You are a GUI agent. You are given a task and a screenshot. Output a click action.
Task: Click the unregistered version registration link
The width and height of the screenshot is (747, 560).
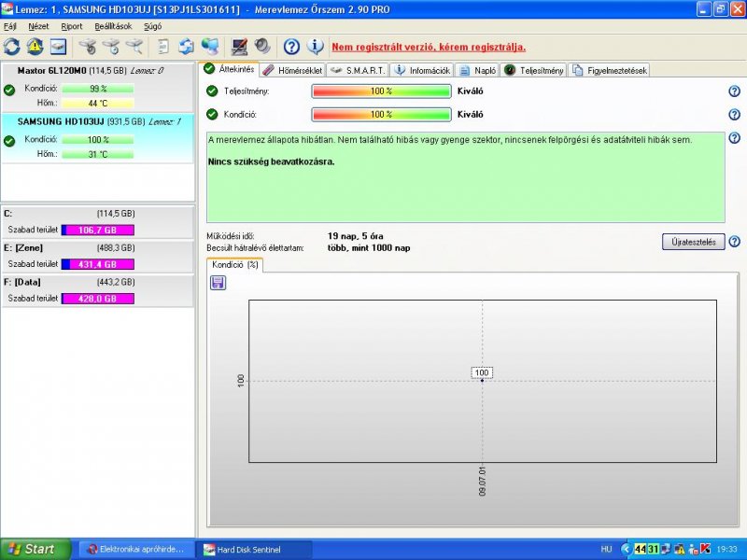pyautogui.click(x=429, y=48)
